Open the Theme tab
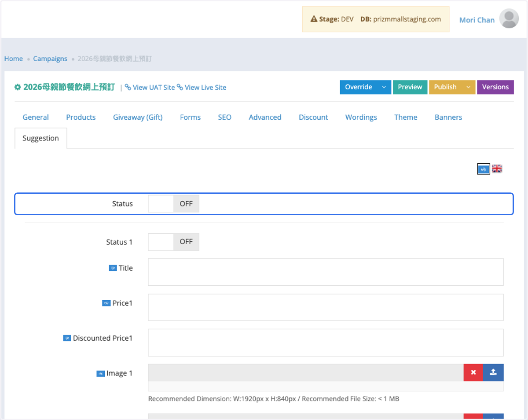 click(x=406, y=117)
